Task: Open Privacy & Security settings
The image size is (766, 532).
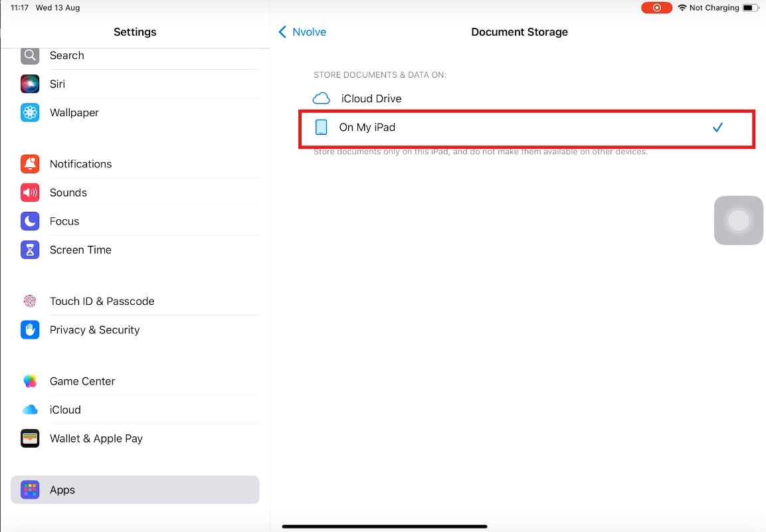Action: click(94, 330)
